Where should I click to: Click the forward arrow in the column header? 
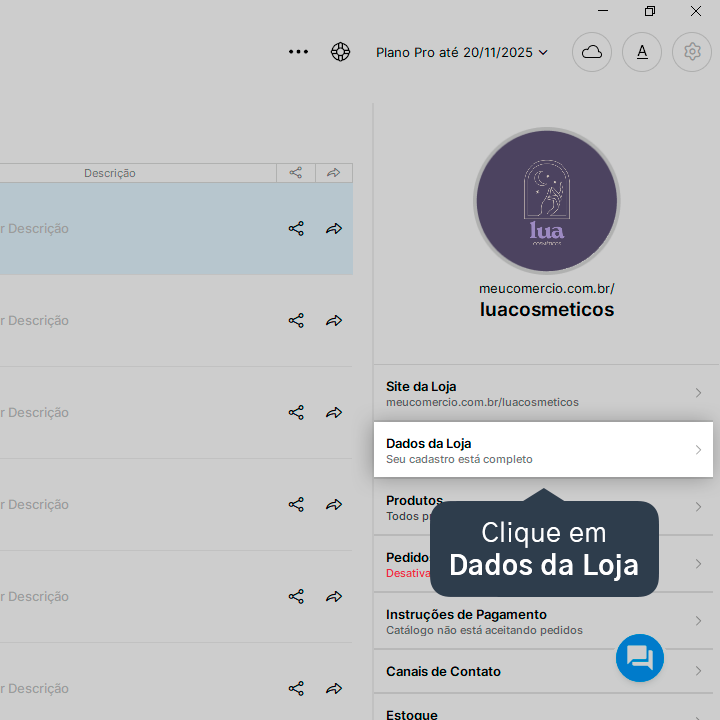tap(334, 173)
